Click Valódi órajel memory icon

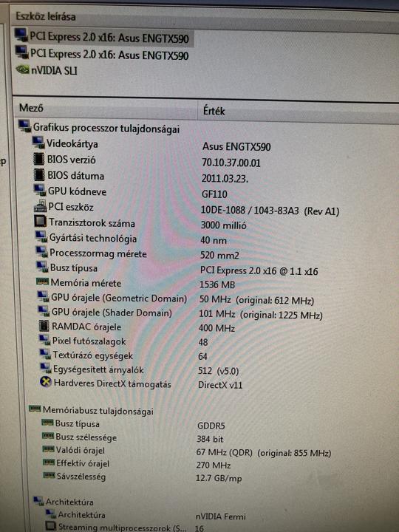coord(48,449)
